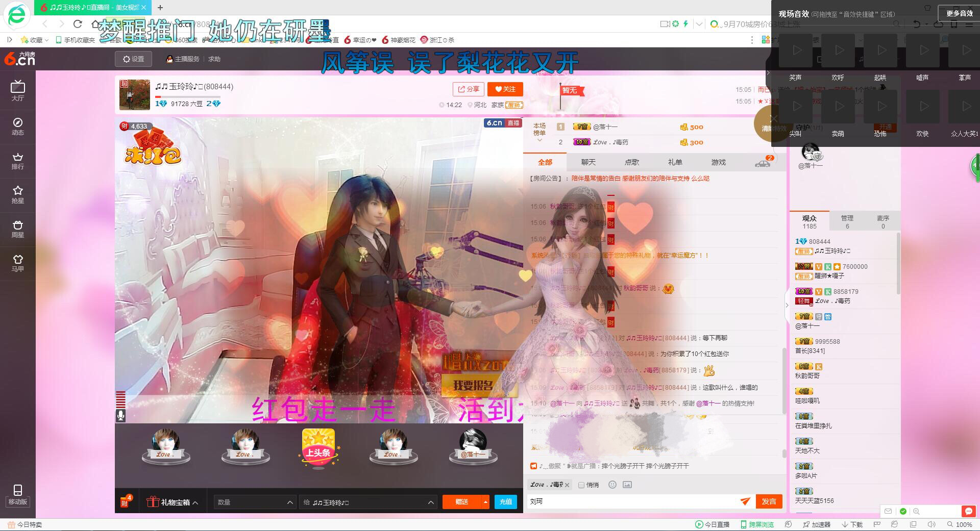Open the 动态 compass icon in sidebar
Screen dimensions: 980x531
18,127
